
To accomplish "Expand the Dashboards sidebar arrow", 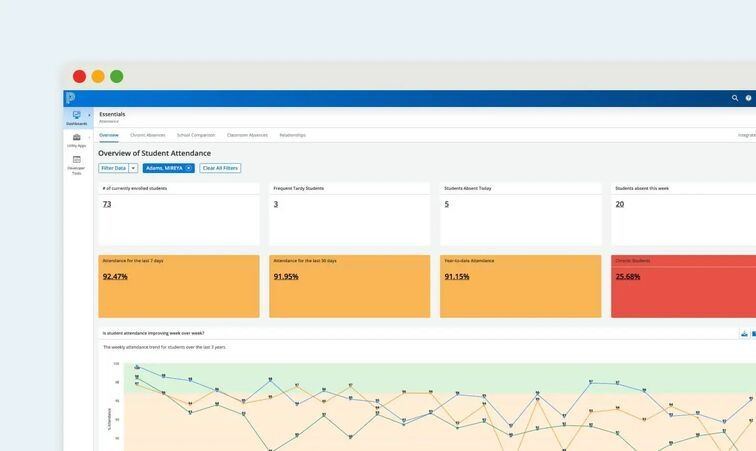I will click(89, 115).
